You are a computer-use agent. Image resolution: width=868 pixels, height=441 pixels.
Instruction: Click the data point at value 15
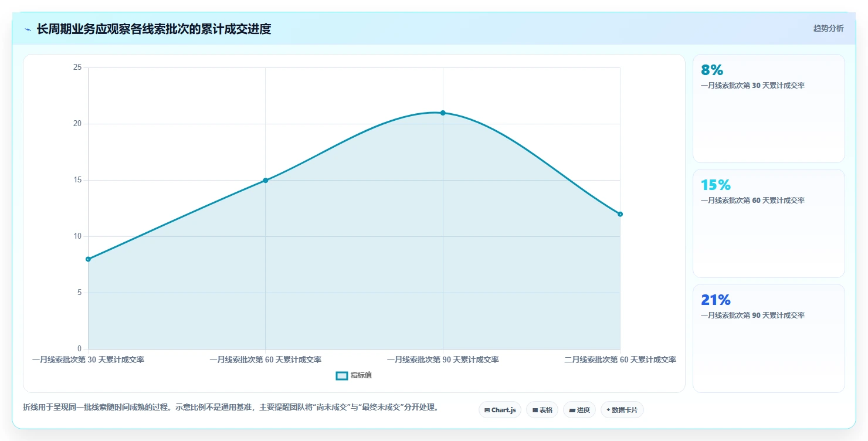pos(265,180)
